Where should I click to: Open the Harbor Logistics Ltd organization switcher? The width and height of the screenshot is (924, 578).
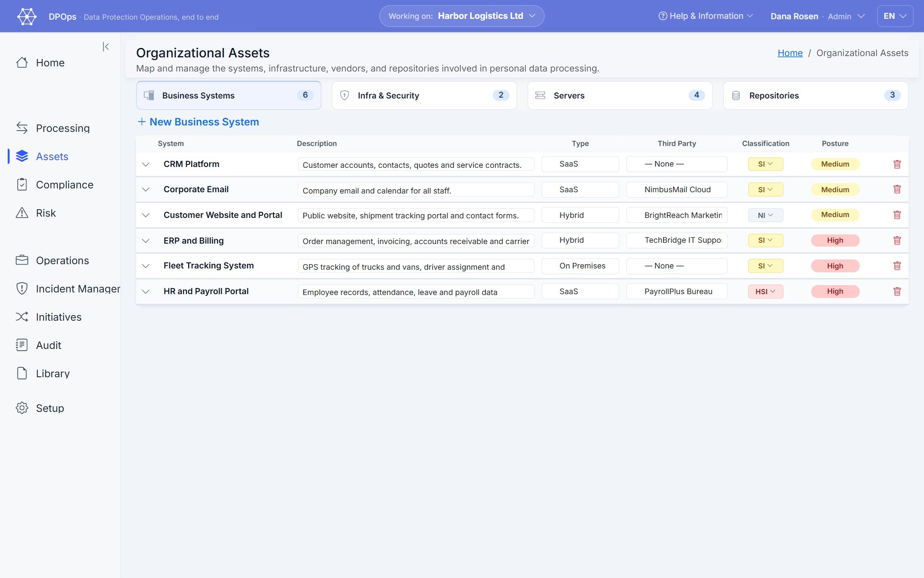coord(462,16)
